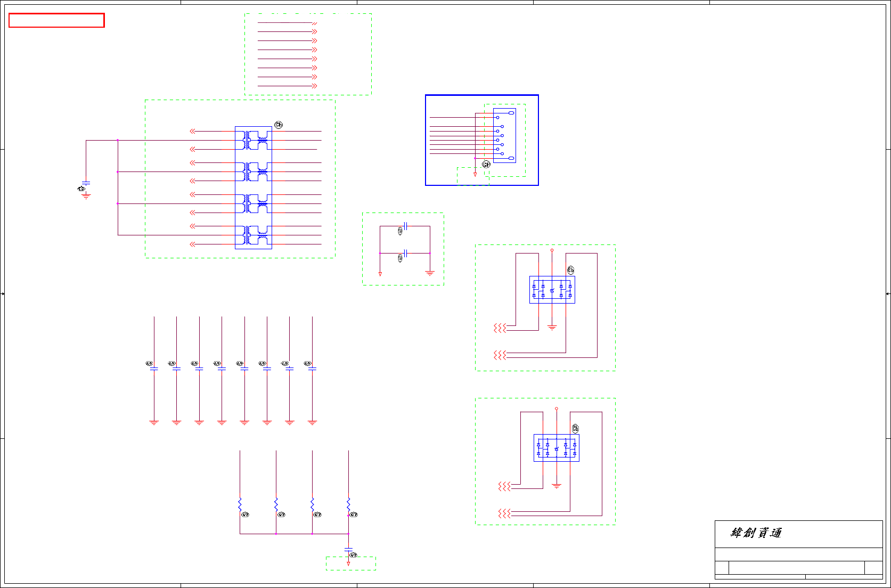Viewport: 891px width, 588px height.
Task: Click the 緯創資通 company name in title block
Action: tap(756, 533)
